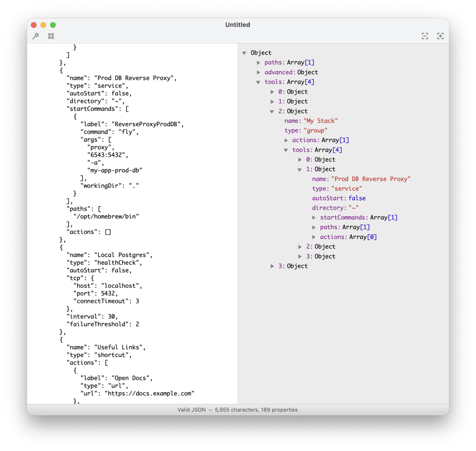Expand the actions Array[0] node
The image size is (476, 451).
[314, 237]
